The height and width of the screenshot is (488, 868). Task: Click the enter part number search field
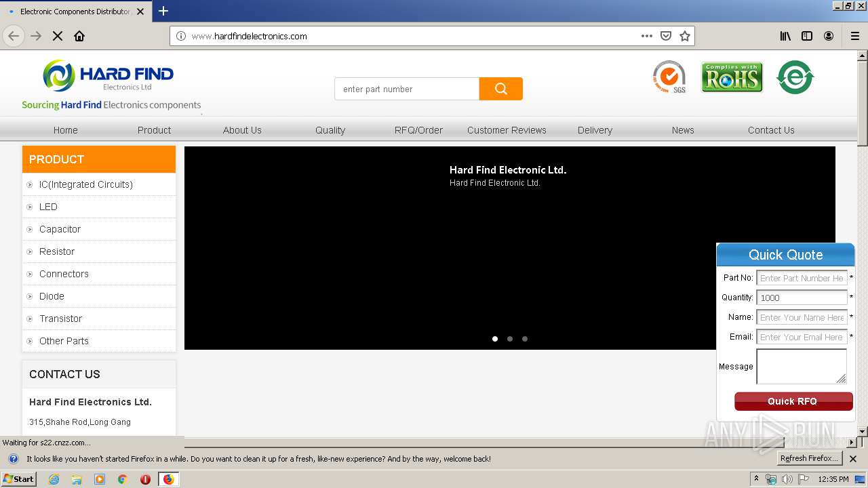point(407,89)
